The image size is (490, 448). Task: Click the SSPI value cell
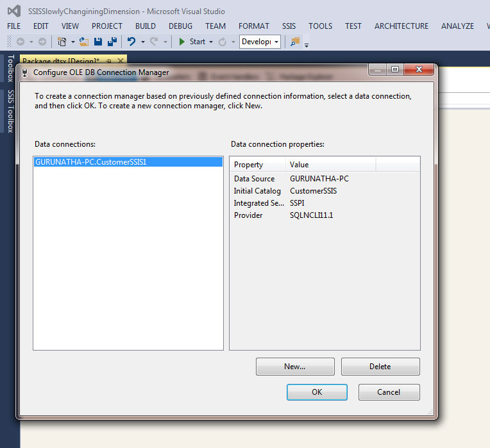point(297,203)
